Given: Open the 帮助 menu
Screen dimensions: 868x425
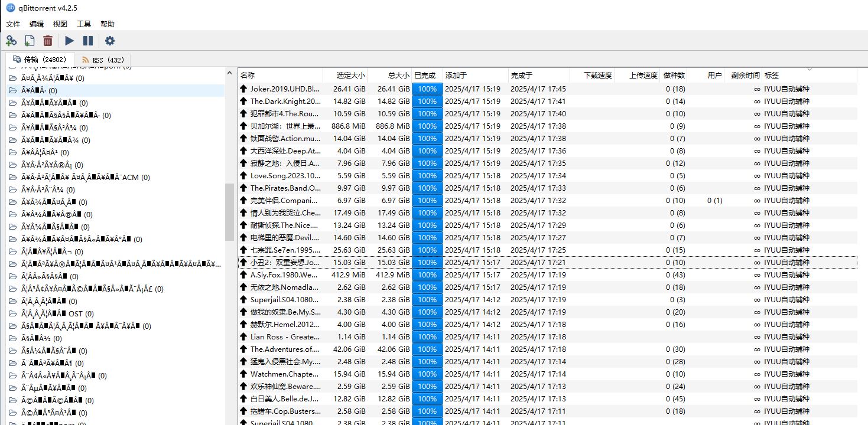Looking at the screenshot, I should click(108, 24).
